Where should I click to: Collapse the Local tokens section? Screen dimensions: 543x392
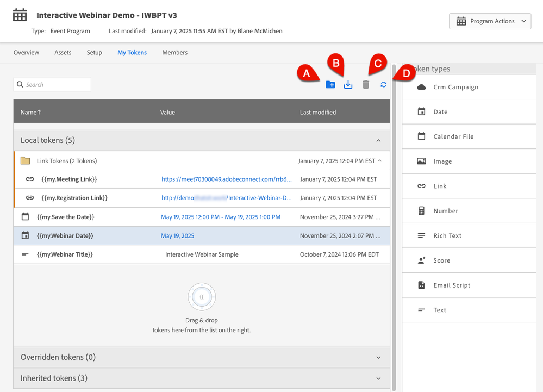(378, 141)
